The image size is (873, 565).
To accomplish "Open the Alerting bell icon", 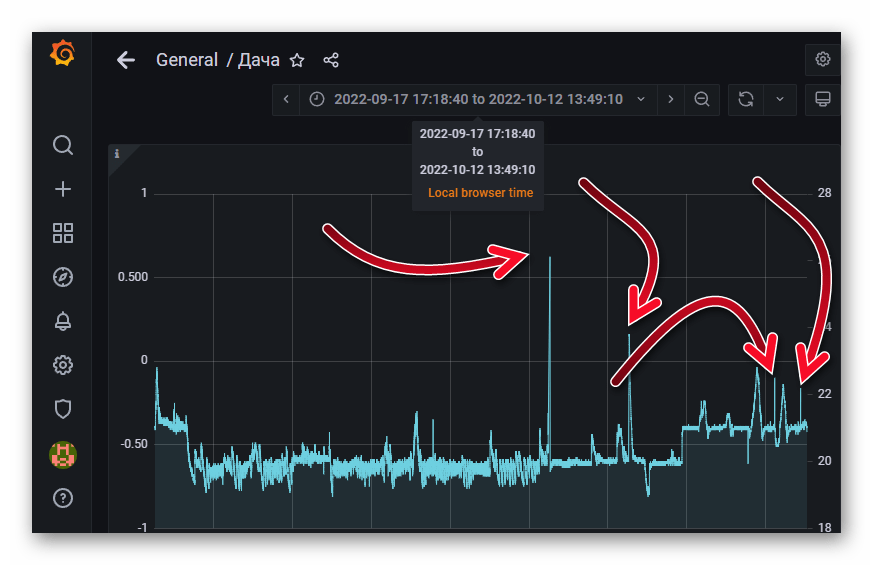I will [x=63, y=321].
